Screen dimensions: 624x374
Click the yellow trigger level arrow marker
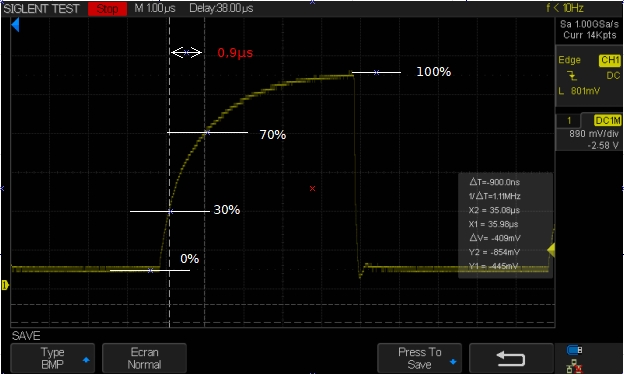click(x=551, y=250)
